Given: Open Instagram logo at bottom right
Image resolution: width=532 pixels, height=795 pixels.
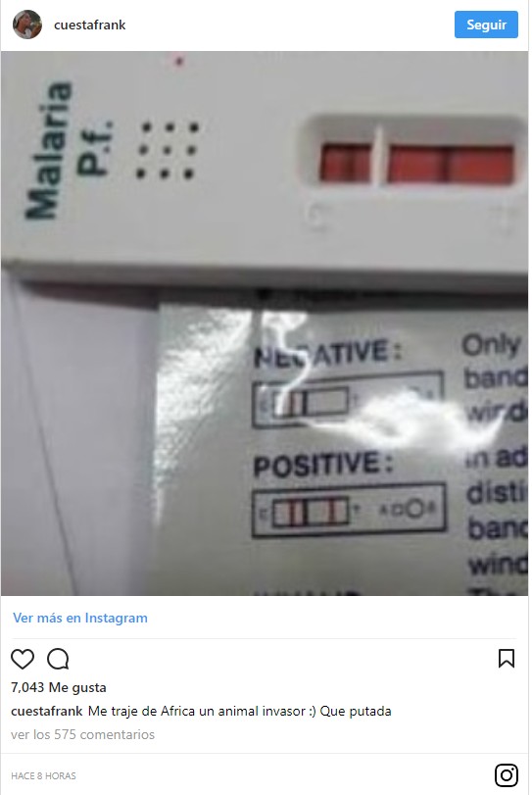Looking at the screenshot, I should point(507,774).
